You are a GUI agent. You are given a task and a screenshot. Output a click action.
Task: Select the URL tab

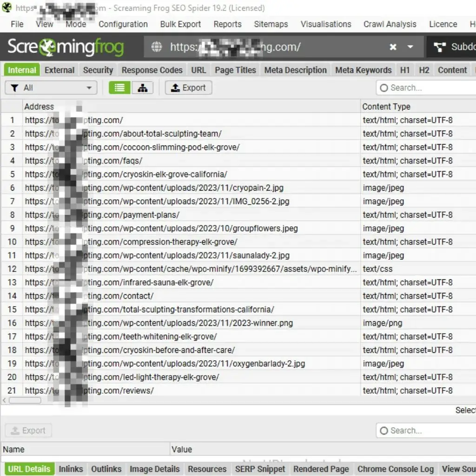[198, 70]
